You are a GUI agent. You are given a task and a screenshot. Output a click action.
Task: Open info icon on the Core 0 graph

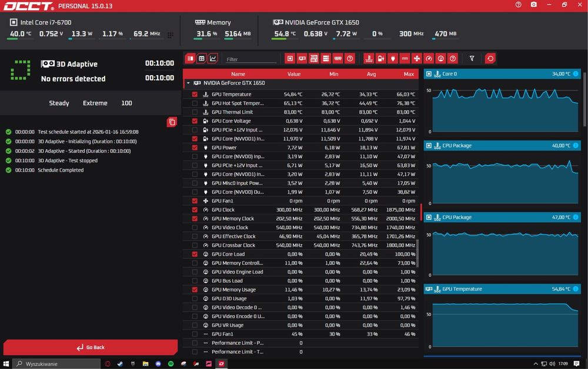(576, 74)
